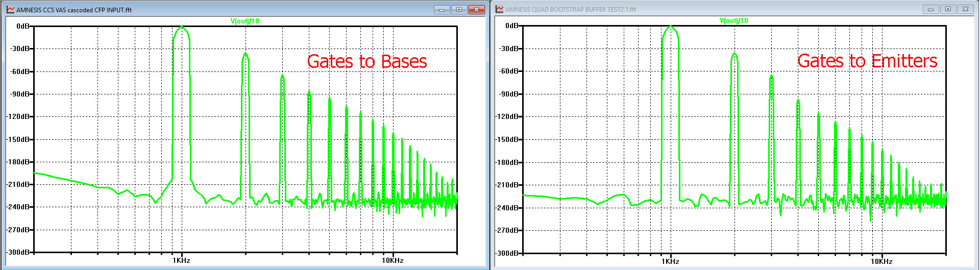This screenshot has width=980, height=270.
Task: Click the -180dB axis label in left plot
Action: tap(18, 162)
